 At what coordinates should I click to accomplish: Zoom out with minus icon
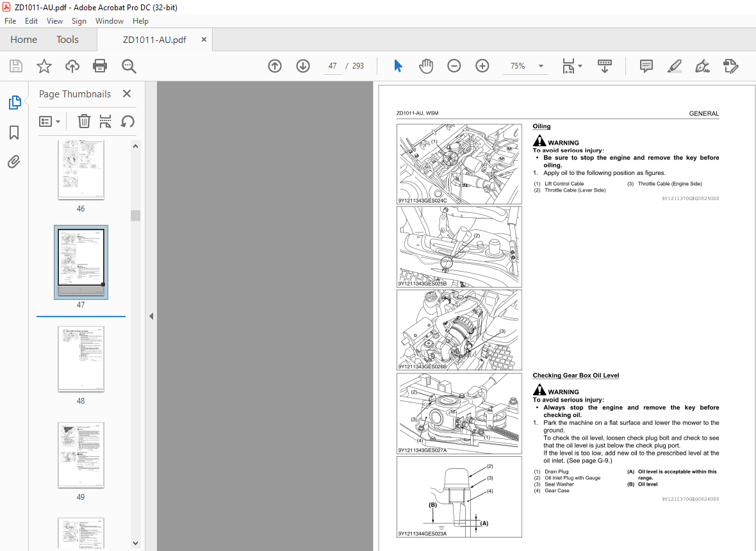point(454,66)
